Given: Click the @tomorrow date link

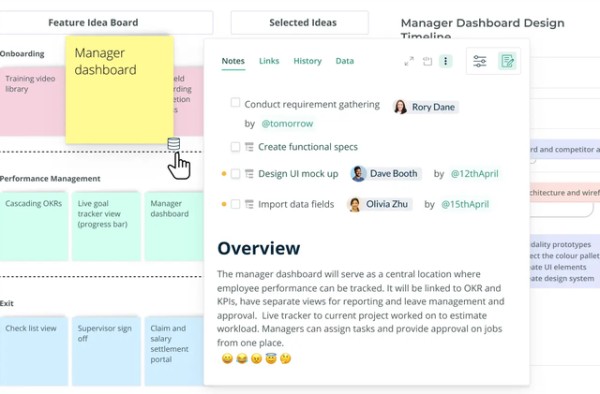Looking at the screenshot, I should point(287,124).
